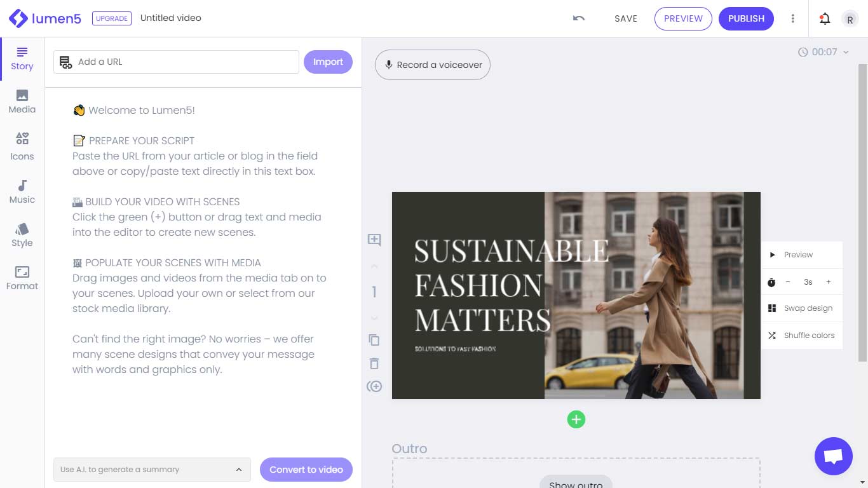Click the PUBLISH button

tap(746, 18)
